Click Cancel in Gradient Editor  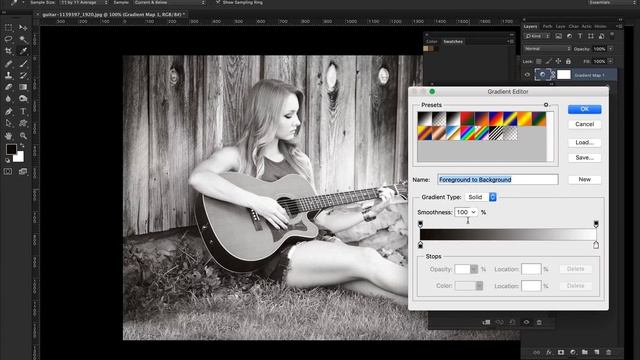[x=584, y=124]
